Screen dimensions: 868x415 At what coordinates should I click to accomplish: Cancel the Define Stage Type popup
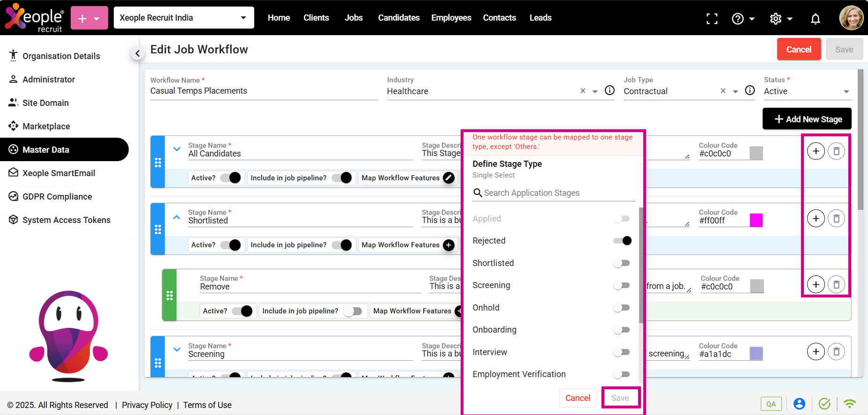click(x=577, y=398)
